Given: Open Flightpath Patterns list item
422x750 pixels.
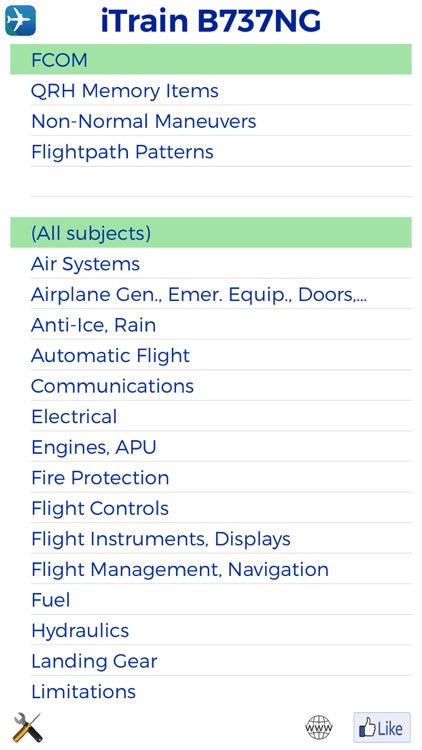Looking at the screenshot, I should click(x=221, y=152).
